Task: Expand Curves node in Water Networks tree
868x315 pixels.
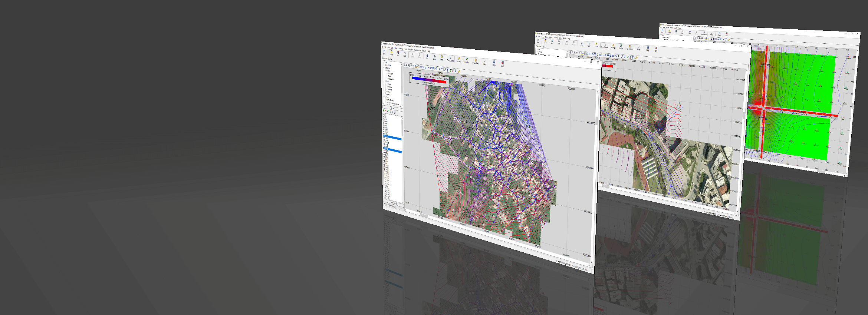Action: point(384,97)
